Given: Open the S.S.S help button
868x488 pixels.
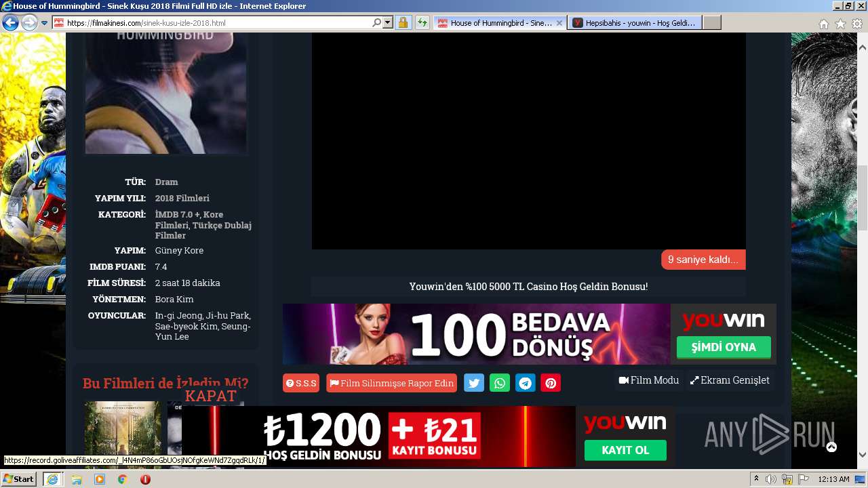Looking at the screenshot, I should [x=301, y=383].
